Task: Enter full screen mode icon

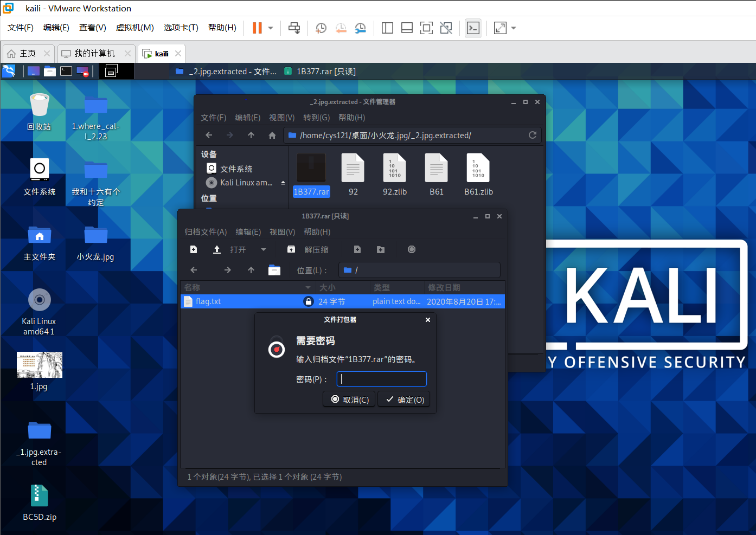Action: click(426, 28)
